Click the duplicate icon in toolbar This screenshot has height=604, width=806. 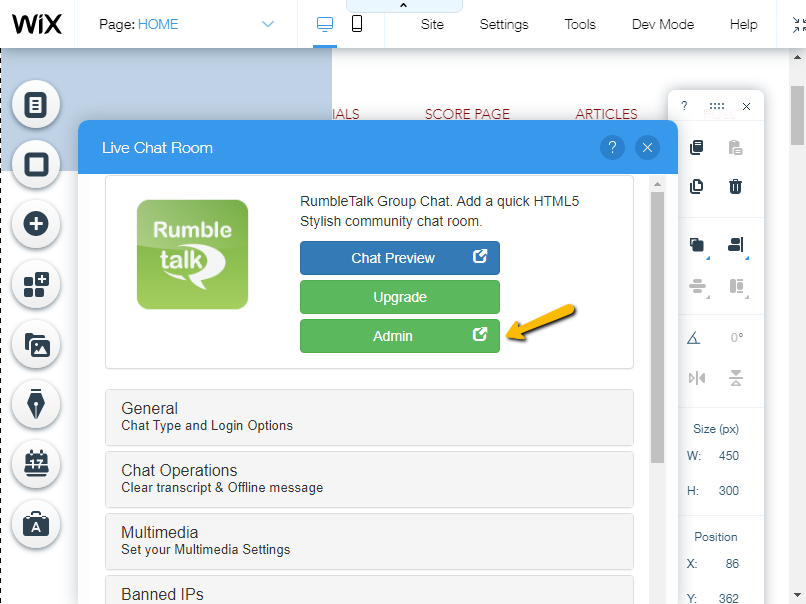point(697,186)
